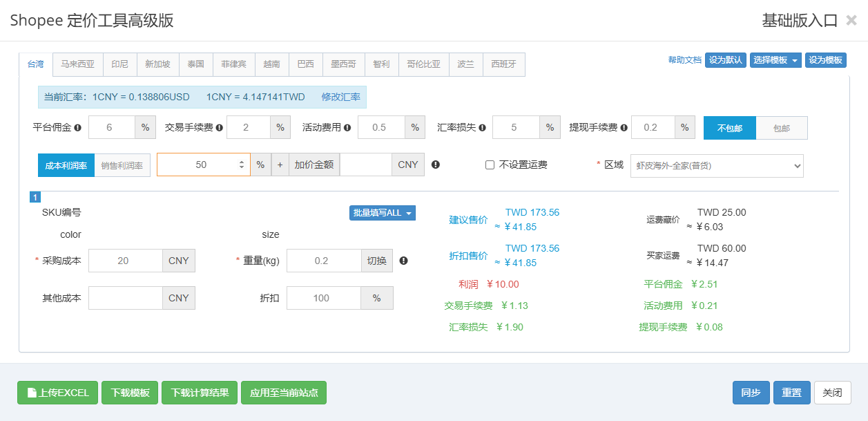The width and height of the screenshot is (868, 421).
Task: Click the 买家运费 value TWD 60.00
Action: tap(722, 249)
